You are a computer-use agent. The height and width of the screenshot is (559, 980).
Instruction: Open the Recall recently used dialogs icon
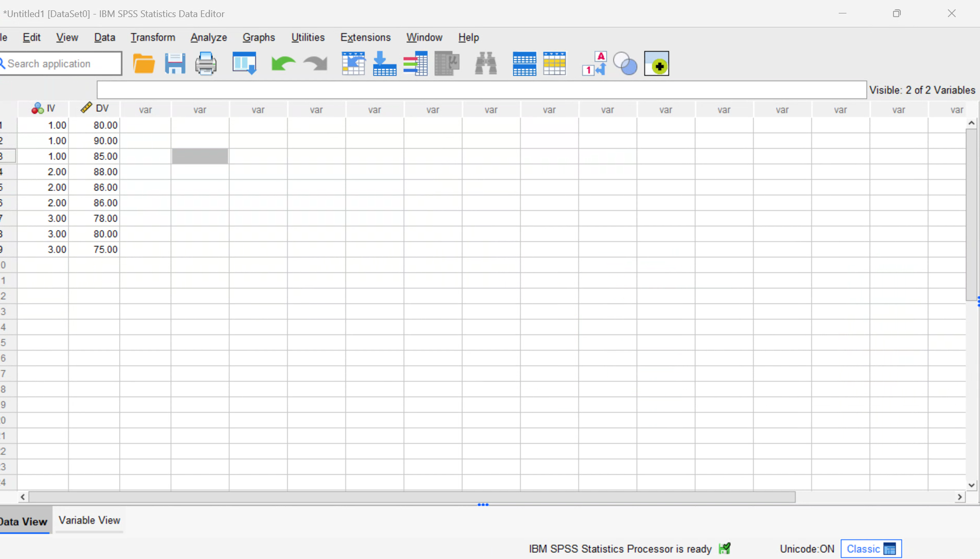(244, 64)
